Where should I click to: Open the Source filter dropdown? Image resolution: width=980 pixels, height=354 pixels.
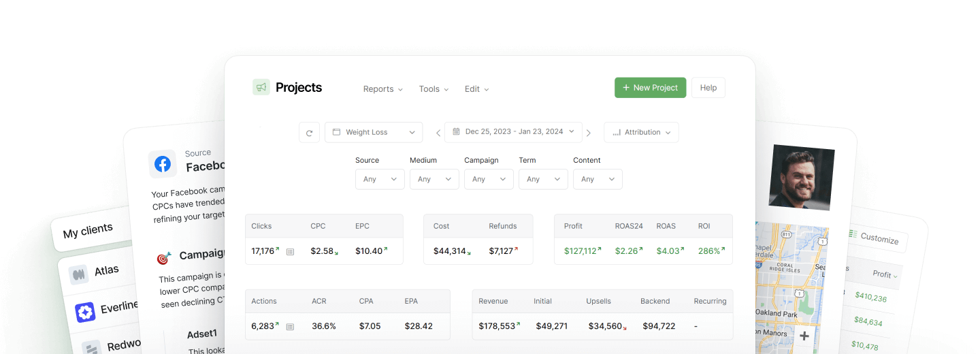380,179
